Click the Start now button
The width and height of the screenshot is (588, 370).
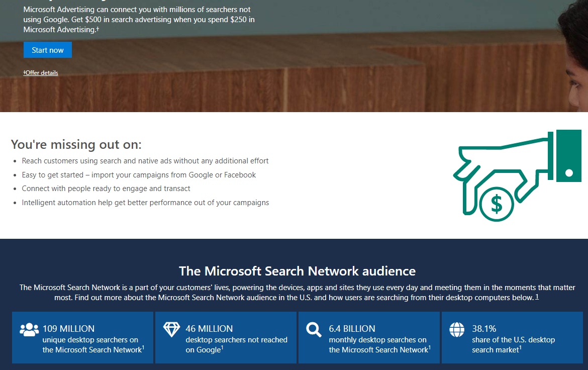(48, 50)
